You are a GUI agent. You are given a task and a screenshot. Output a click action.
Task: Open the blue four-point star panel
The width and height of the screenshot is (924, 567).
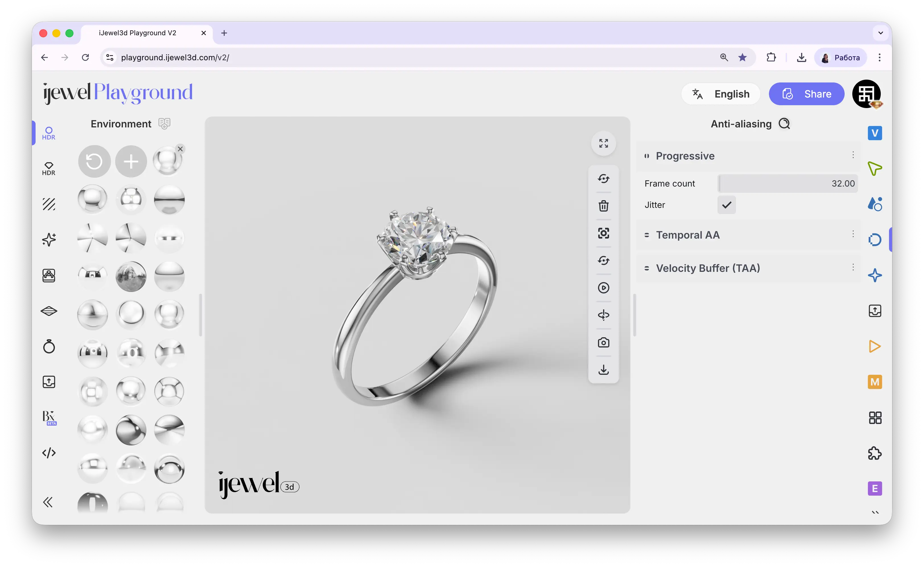tap(874, 275)
